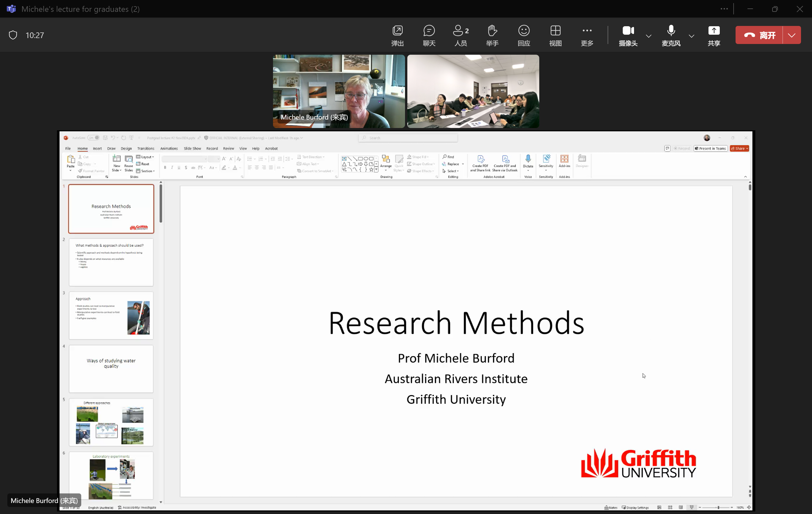Adjust the PowerPoint zoom slider
Viewport: 812px width, 514px height.
click(718, 507)
